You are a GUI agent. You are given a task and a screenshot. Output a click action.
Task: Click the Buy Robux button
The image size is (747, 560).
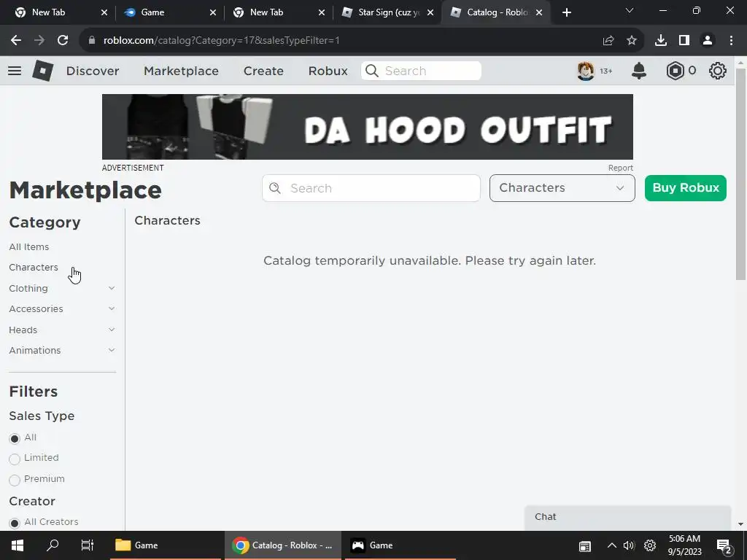click(686, 188)
